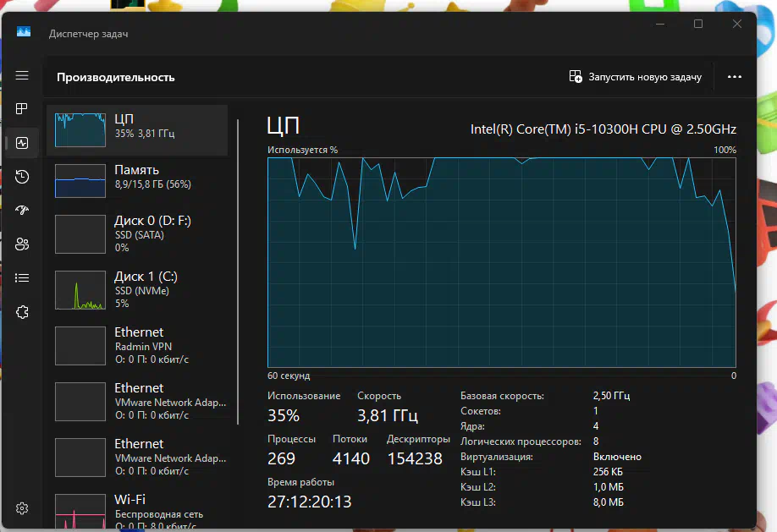
Task: Click the '60 секунд' axis label
Action: point(289,376)
